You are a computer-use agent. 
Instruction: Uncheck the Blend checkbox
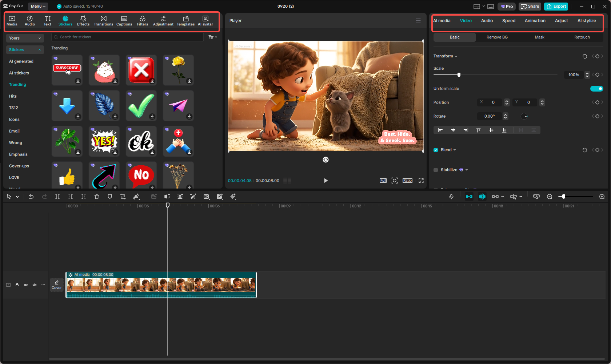(435, 150)
